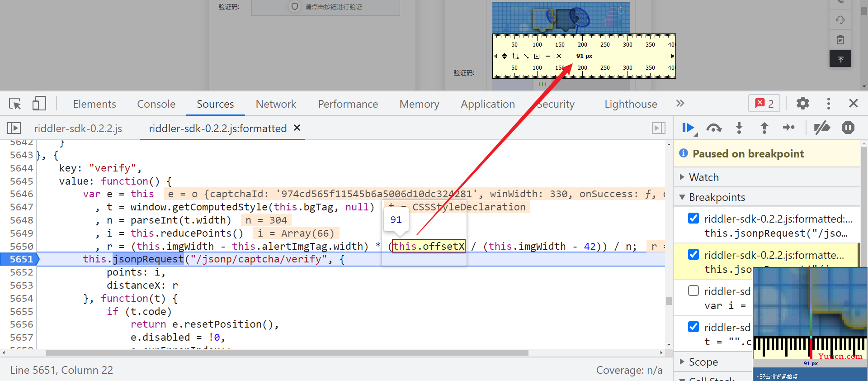Open the Performance tab
Screen dimensions: 868x381
tap(348, 104)
